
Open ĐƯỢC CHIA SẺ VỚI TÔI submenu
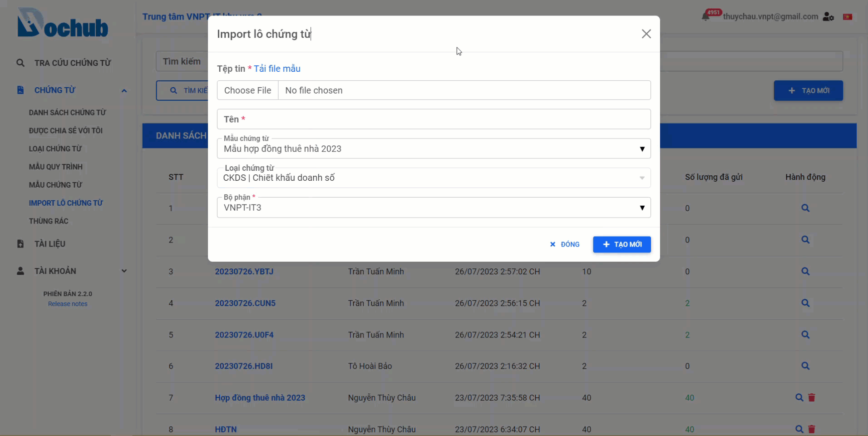point(66,130)
